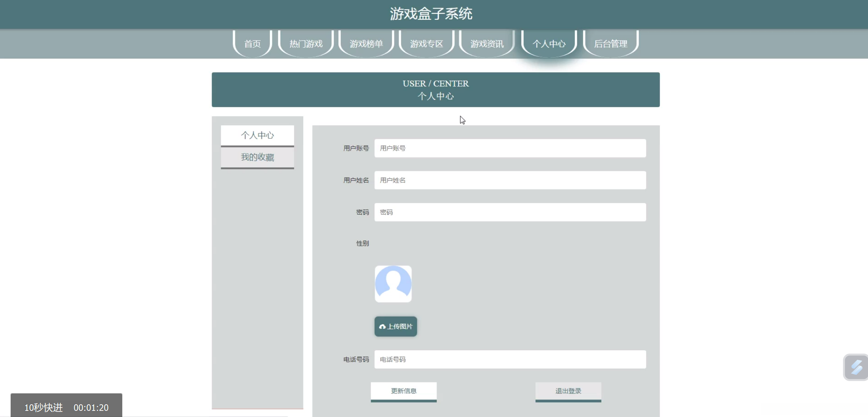This screenshot has height=417, width=868.
Task: Open the 首页 navigation tab
Action: pos(252,44)
